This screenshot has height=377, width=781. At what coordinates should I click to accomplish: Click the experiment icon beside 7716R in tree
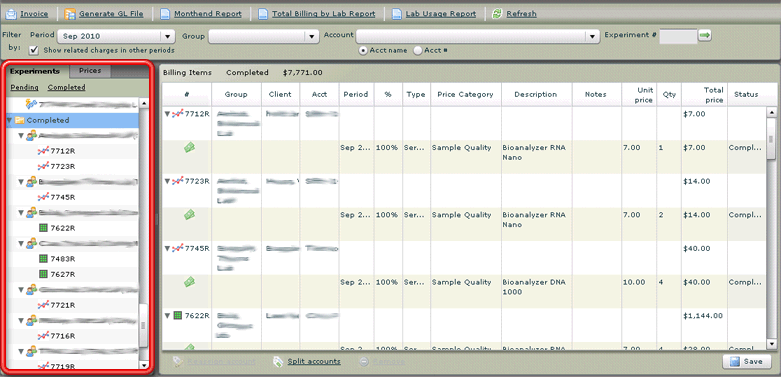43,336
